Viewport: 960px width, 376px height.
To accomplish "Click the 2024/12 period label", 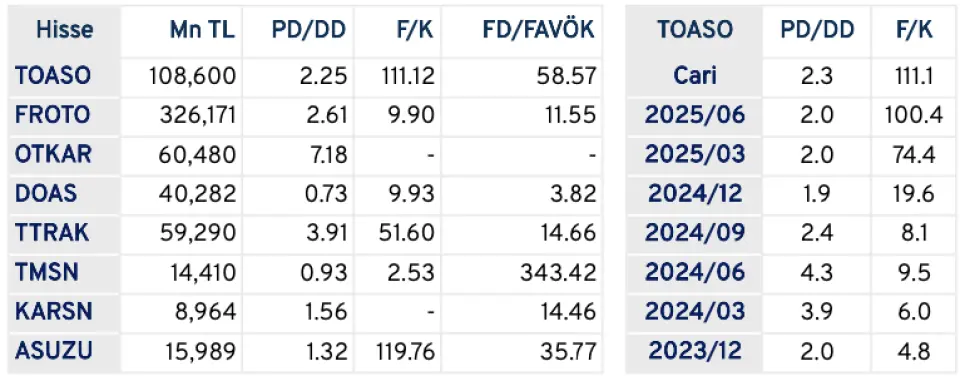I will pyautogui.click(x=695, y=194).
